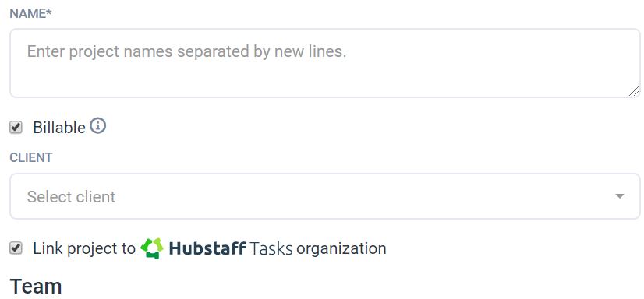Open the Select client dropdown
Screen dimensions: 644x299
tap(325, 196)
